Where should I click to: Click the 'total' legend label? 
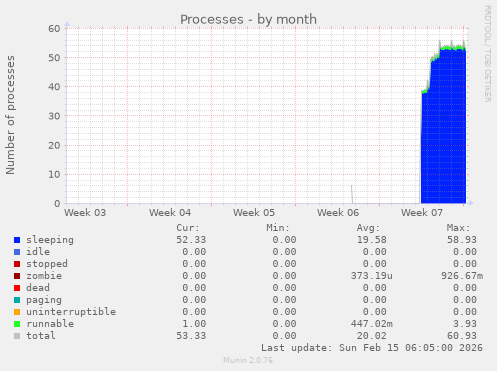pos(41,336)
